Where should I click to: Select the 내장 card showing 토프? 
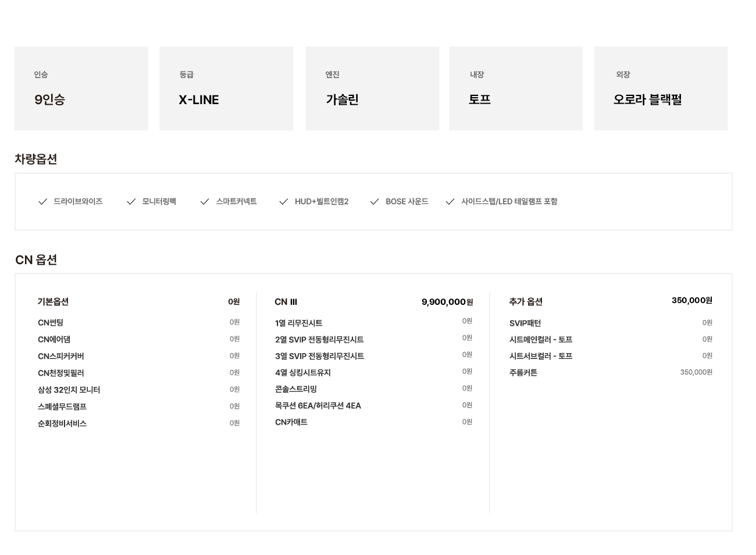(x=516, y=88)
